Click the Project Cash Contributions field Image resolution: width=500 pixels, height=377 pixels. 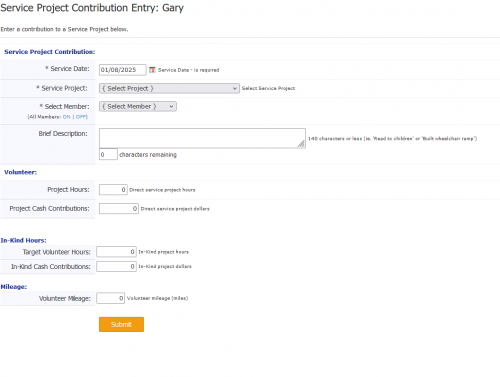(x=119, y=208)
